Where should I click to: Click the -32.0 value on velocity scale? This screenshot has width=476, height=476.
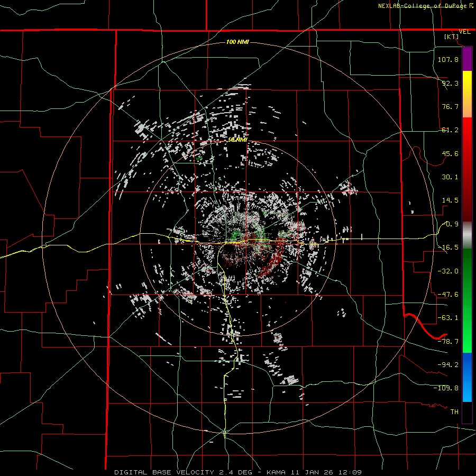click(x=448, y=271)
